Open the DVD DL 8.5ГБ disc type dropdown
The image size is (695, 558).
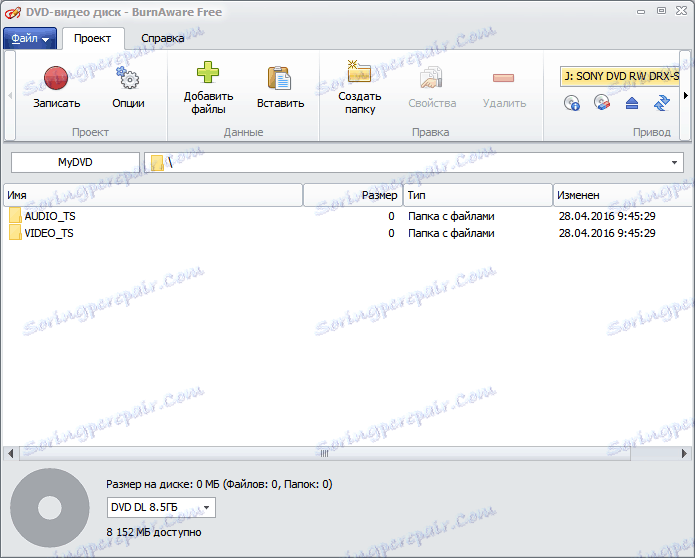pyautogui.click(x=161, y=507)
